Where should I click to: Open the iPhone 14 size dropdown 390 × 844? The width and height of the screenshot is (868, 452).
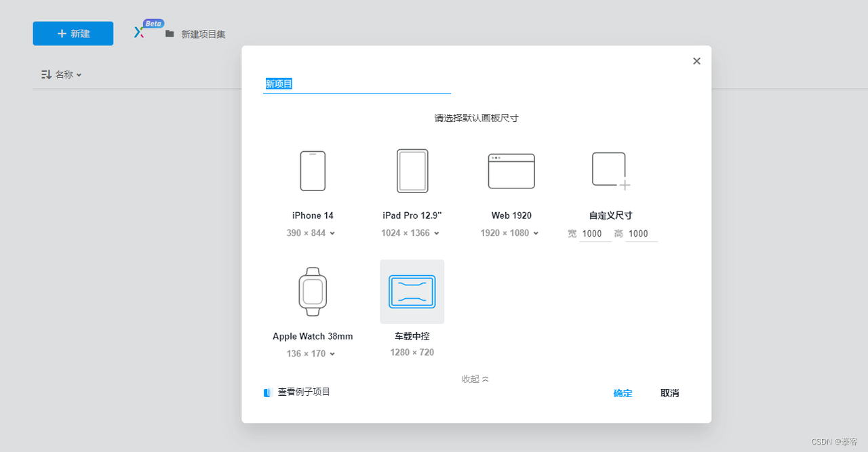click(311, 233)
